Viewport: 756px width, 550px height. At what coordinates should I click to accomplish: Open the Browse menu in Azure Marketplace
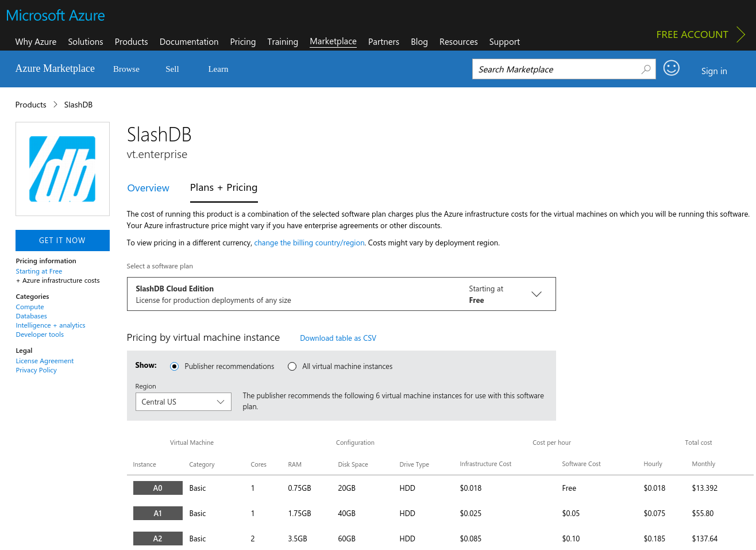[126, 69]
